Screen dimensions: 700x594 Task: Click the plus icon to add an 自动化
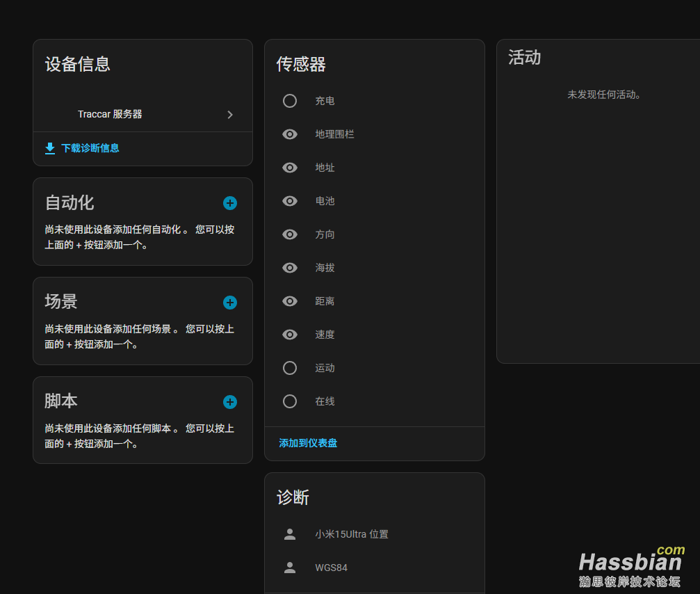(x=229, y=203)
